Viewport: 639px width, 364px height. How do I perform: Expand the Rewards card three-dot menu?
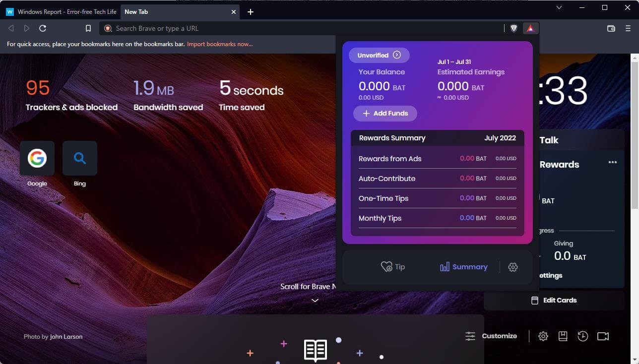613,162
